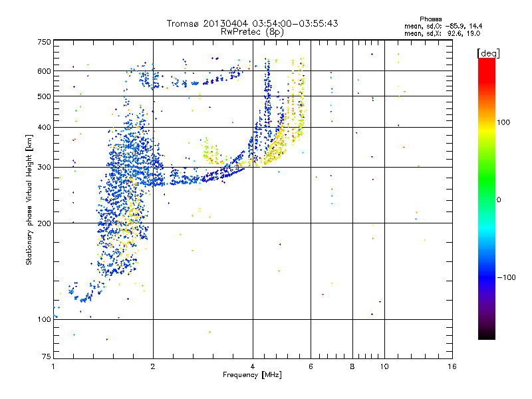Click the y-axis tick label '100'

[45, 320]
